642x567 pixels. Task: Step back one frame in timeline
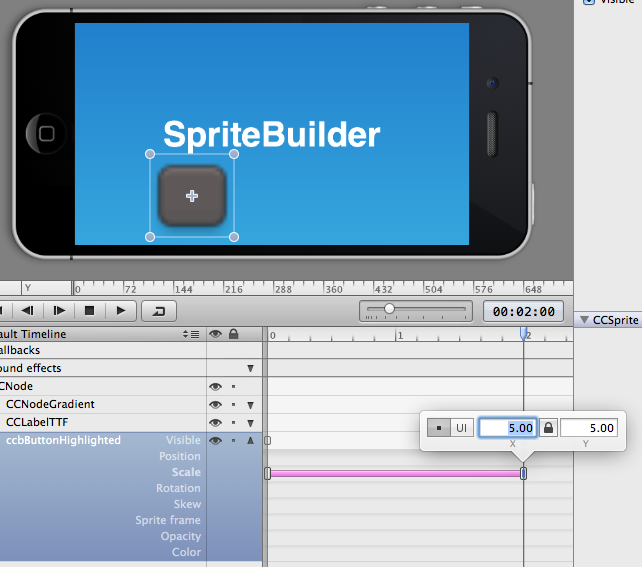28,311
